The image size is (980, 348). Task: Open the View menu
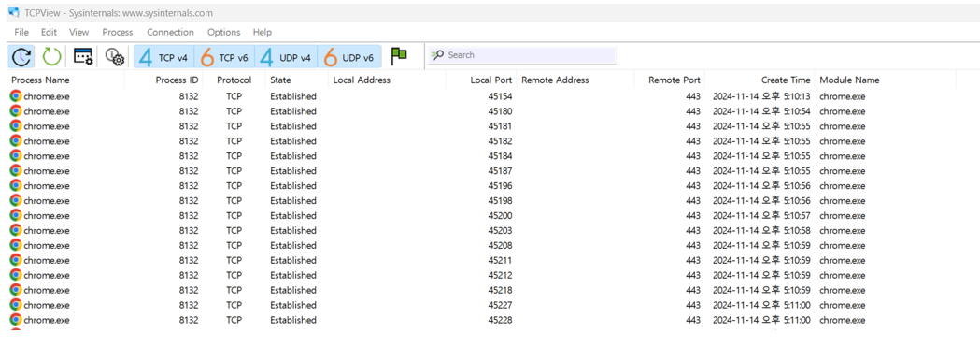coord(79,32)
